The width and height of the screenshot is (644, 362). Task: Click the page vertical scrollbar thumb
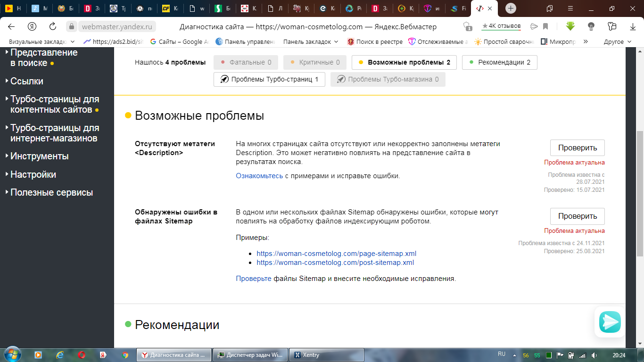(x=640, y=193)
